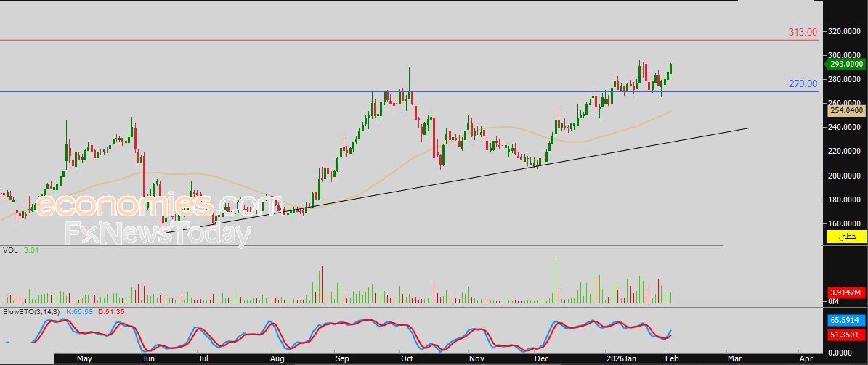Click the red 3.9147M volume tag
The image size is (868, 365).
click(845, 292)
